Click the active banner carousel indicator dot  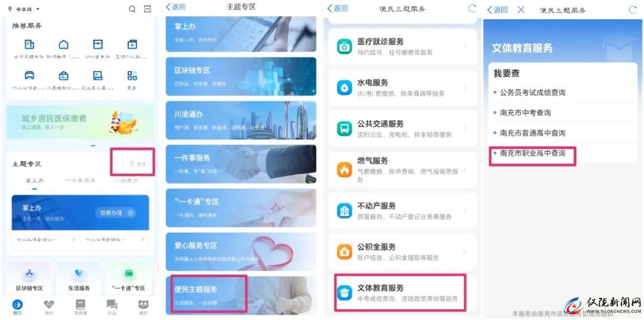[93, 146]
